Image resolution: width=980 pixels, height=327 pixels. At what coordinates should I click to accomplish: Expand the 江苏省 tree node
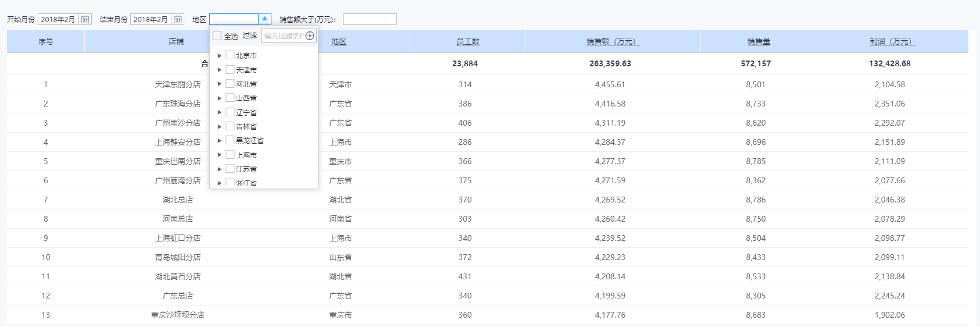[x=219, y=169]
